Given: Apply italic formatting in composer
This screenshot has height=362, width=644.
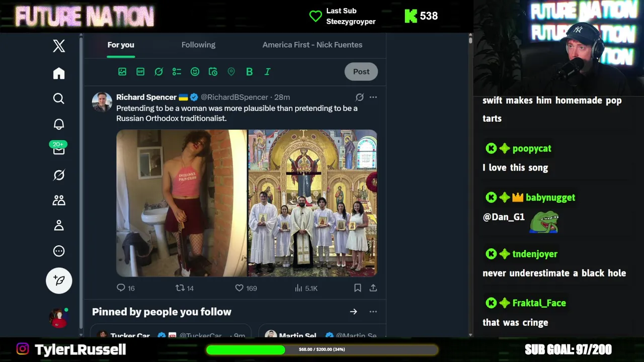Looking at the screenshot, I should pyautogui.click(x=267, y=72).
